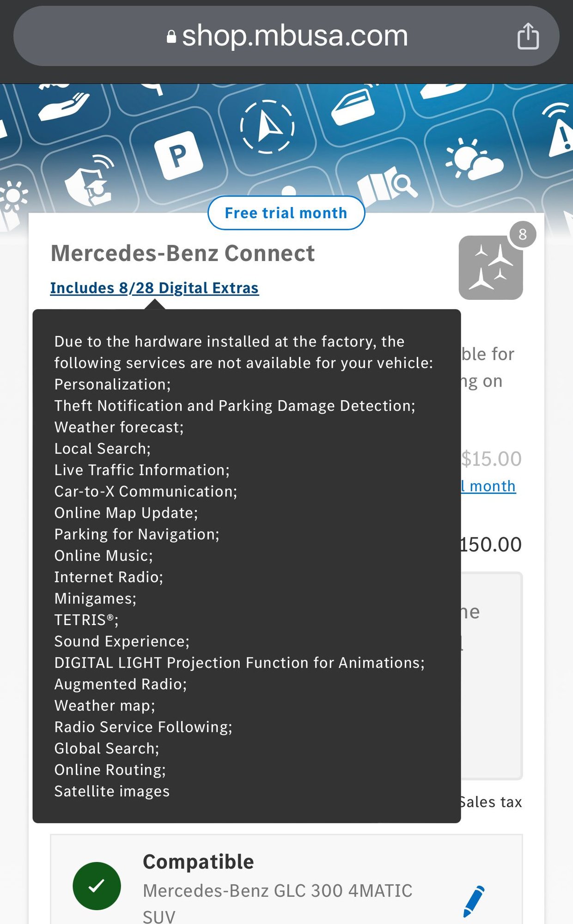Tap the shop.mbusa.com address field
Viewport: 573px width, 924px height.
click(286, 36)
